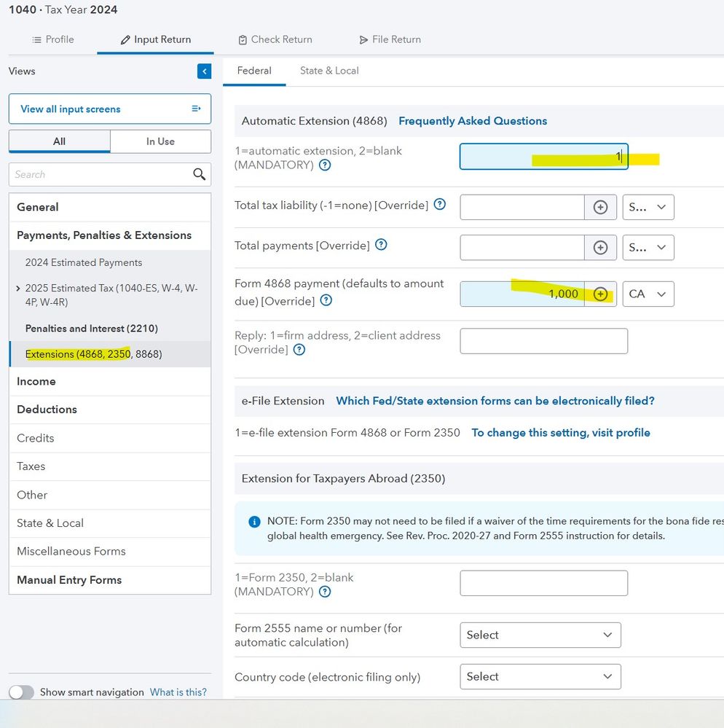This screenshot has height=728, width=724.
Task: Switch to the Check Return tab
Action: click(275, 39)
